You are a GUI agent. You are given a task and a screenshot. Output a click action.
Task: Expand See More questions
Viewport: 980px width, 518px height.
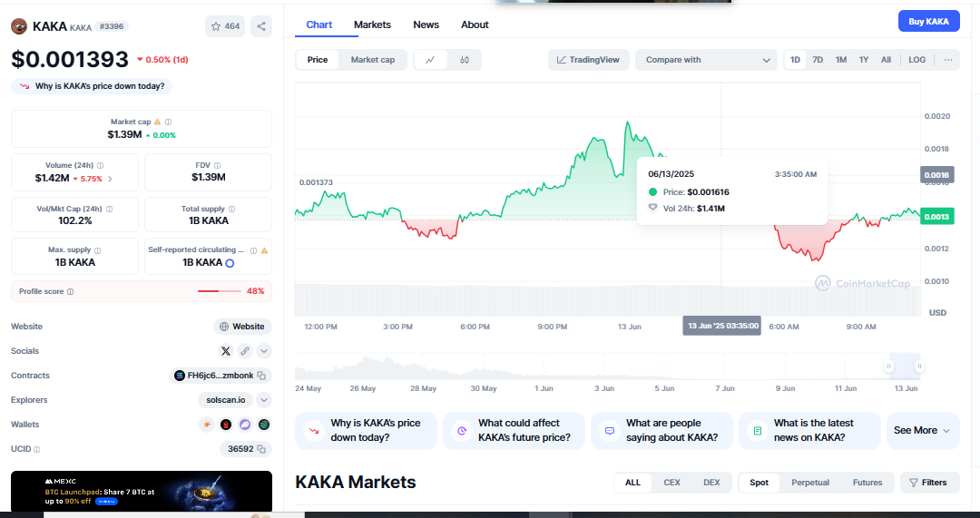(923, 431)
